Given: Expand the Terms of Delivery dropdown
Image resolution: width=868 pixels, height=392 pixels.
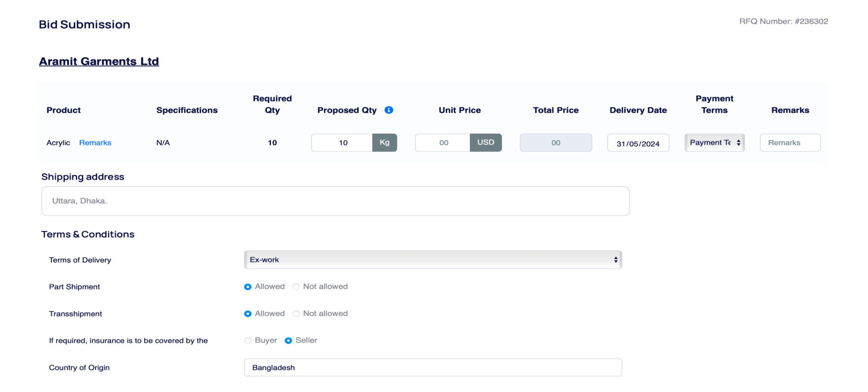Looking at the screenshot, I should 433,260.
